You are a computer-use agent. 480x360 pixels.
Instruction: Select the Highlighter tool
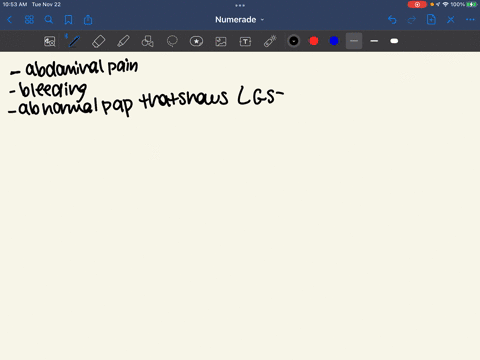coord(123,41)
